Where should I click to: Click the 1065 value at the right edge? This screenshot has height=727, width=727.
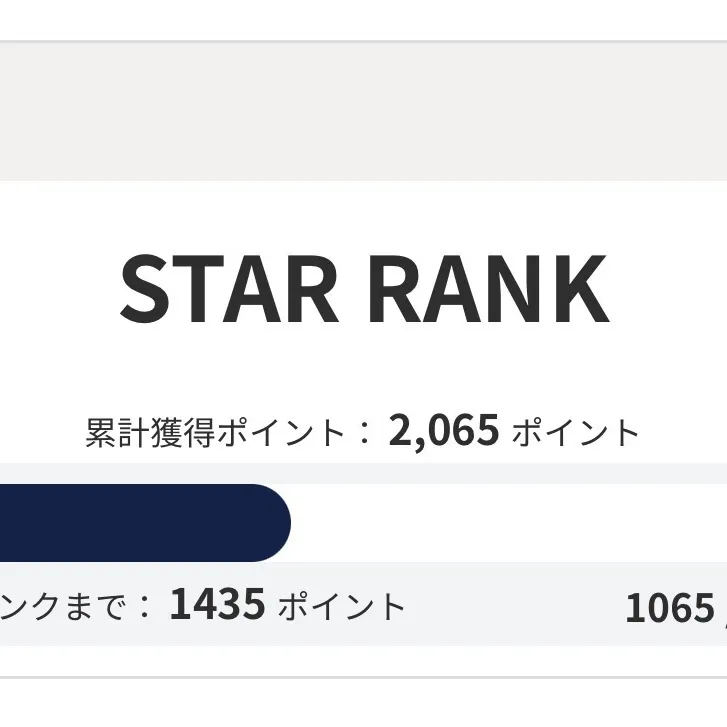tap(669, 608)
